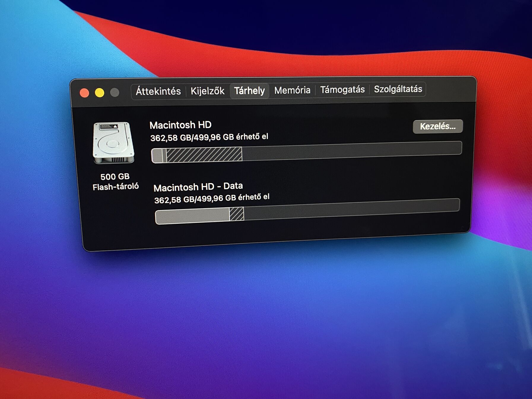
Task: Open the Kijelzők tab
Action: 207,91
